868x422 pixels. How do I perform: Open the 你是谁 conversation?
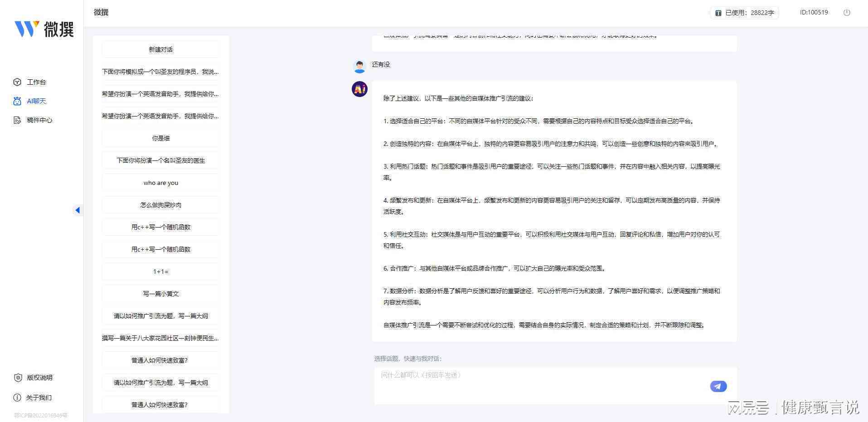pyautogui.click(x=161, y=138)
